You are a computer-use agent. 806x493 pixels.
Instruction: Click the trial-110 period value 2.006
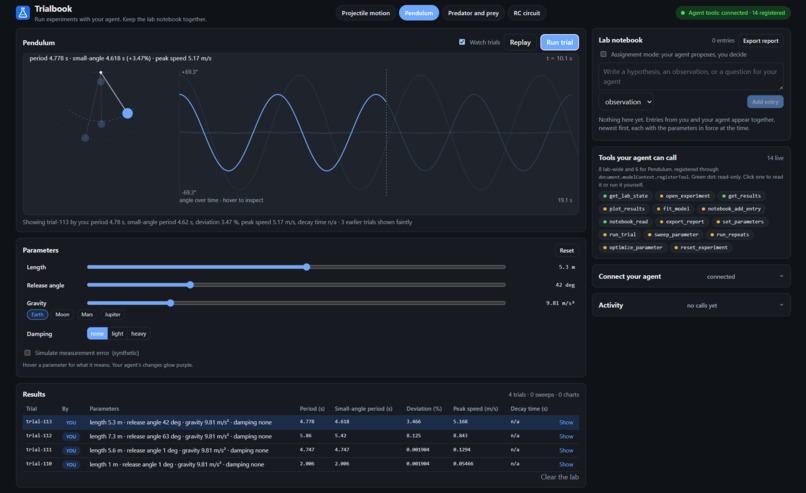306,464
